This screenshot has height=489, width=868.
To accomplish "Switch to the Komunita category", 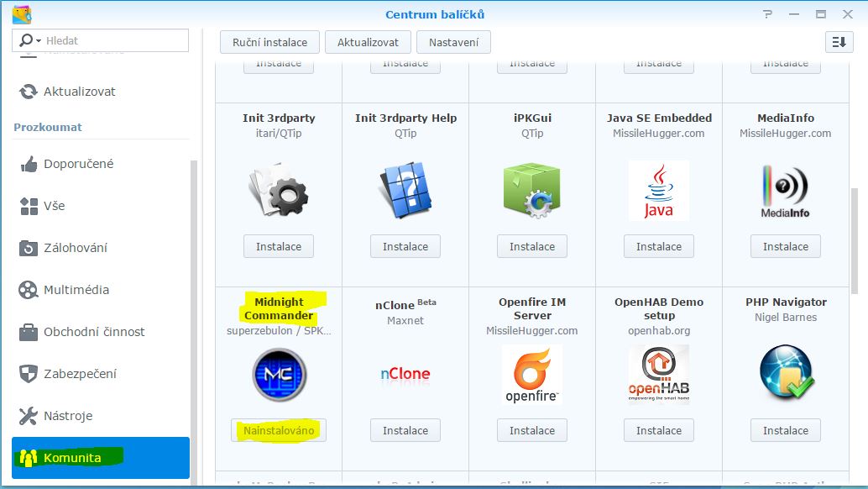I will click(x=101, y=458).
